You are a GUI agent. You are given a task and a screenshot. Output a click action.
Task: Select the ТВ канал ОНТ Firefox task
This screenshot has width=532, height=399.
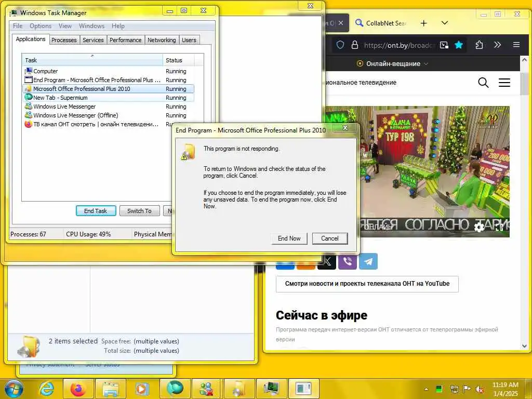98,124
